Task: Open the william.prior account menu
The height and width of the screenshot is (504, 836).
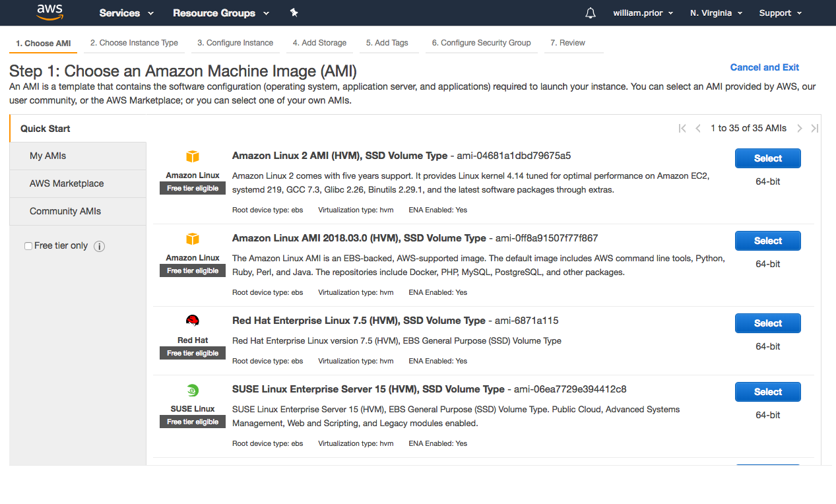Action: coord(643,13)
